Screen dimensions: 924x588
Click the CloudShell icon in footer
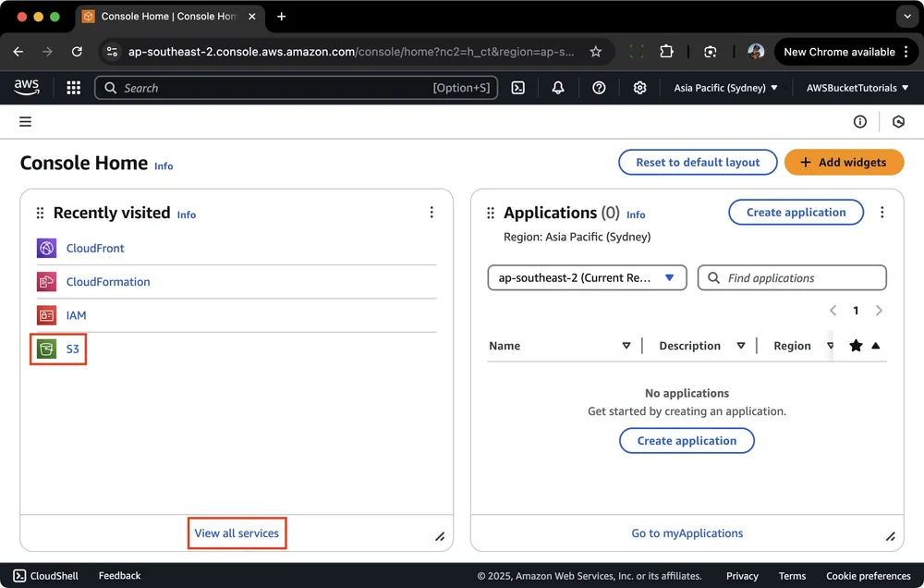pyautogui.click(x=19, y=576)
